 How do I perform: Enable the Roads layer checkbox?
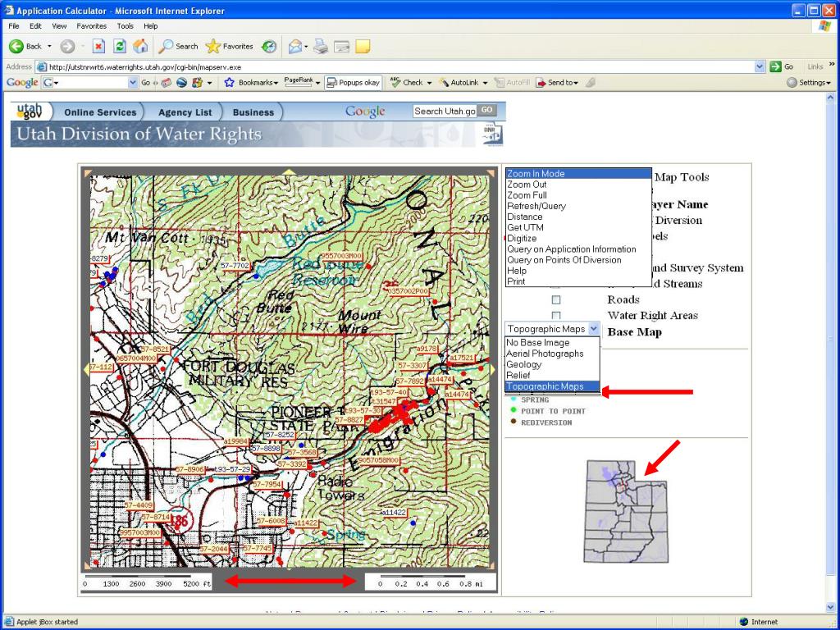(x=556, y=300)
